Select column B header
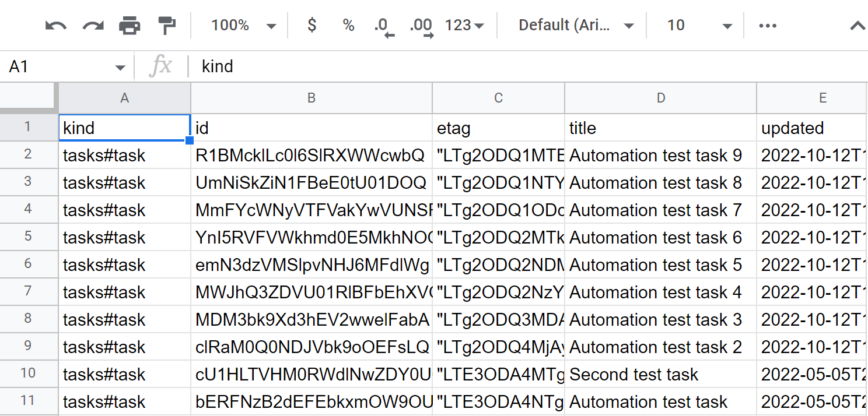868x416 pixels. (311, 98)
